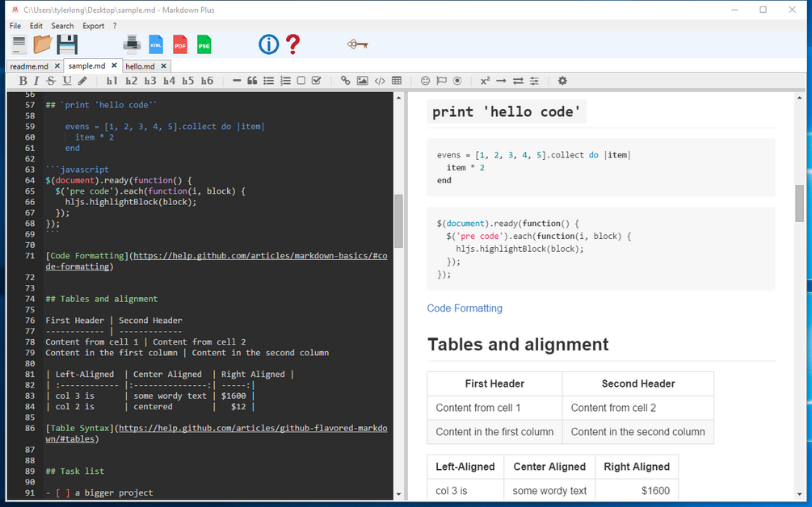This screenshot has height=507, width=812.
Task: Click editor line 89 '## Task list'
Action: point(74,471)
